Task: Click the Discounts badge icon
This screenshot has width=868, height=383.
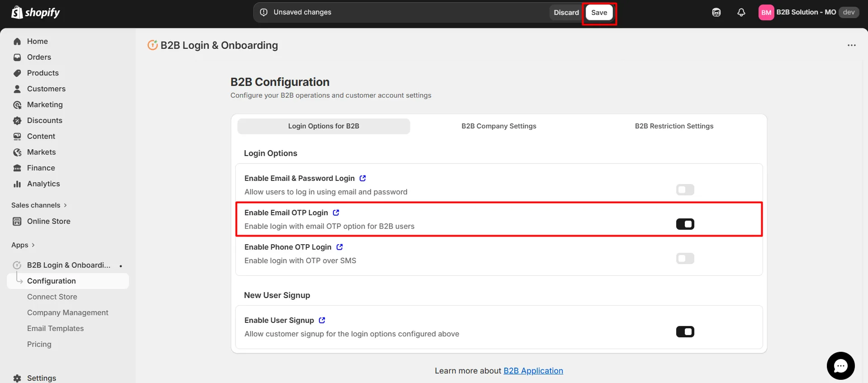Action: coord(17,121)
